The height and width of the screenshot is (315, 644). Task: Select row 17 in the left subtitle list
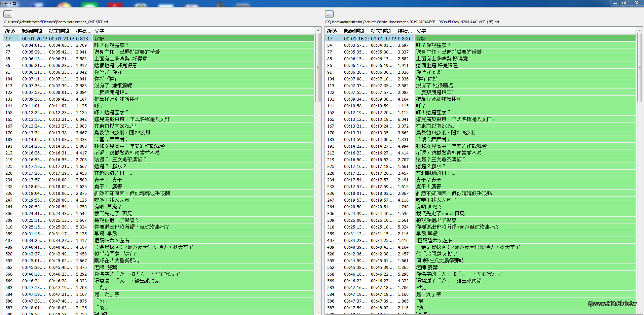coord(159,39)
